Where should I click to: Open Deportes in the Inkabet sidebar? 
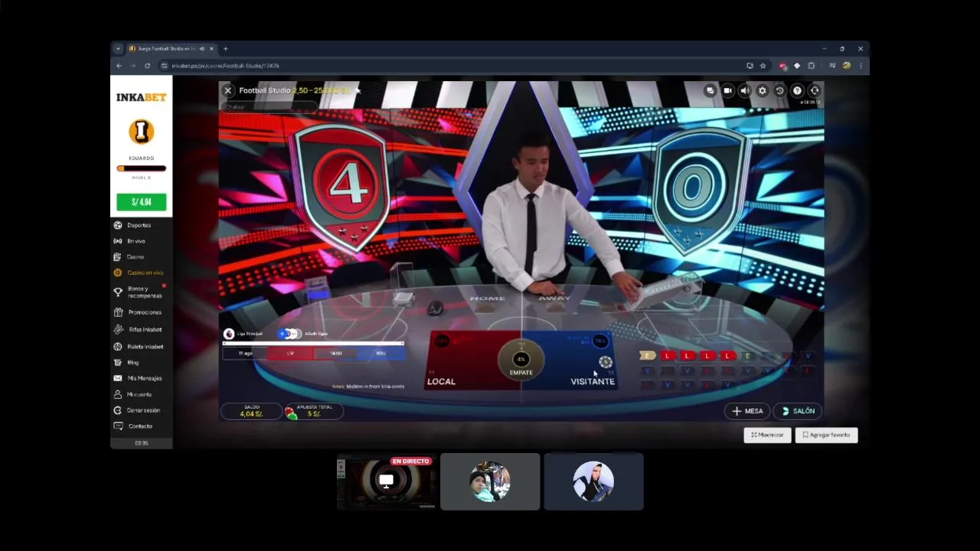pos(141,225)
